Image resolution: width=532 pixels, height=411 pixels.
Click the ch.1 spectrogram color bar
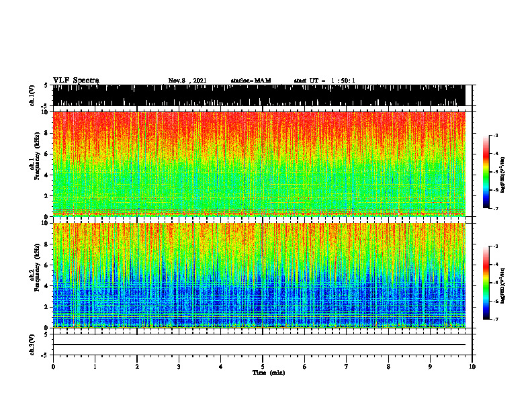486,172
